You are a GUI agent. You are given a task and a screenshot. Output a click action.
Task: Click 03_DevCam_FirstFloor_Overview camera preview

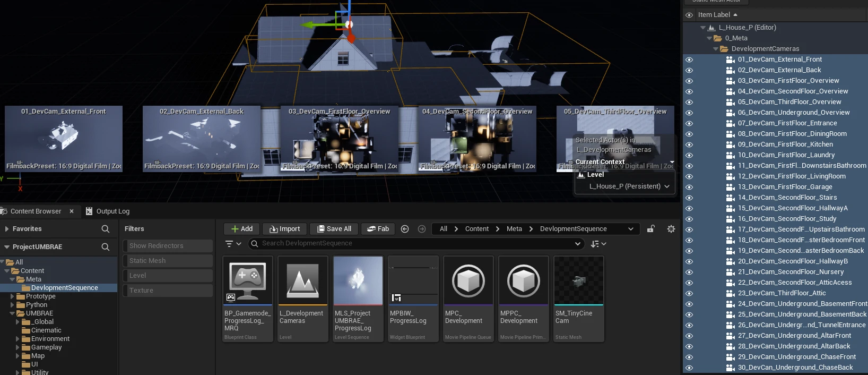(x=340, y=139)
